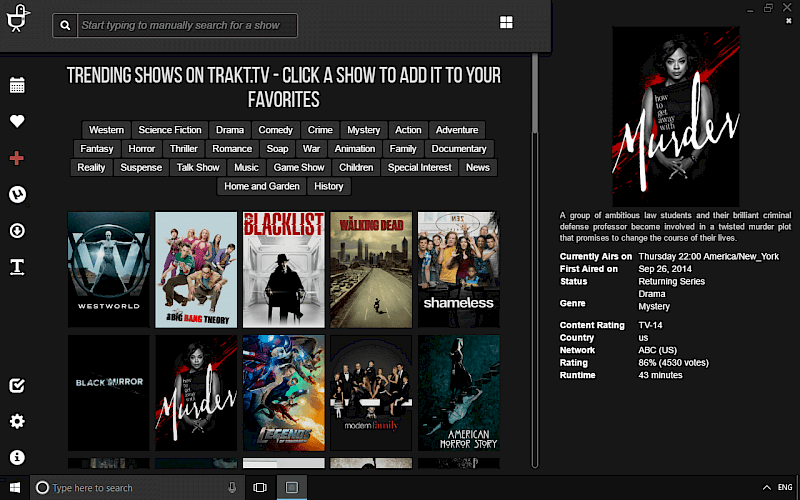Filter shows by Mystery
800x500 pixels.
point(363,130)
